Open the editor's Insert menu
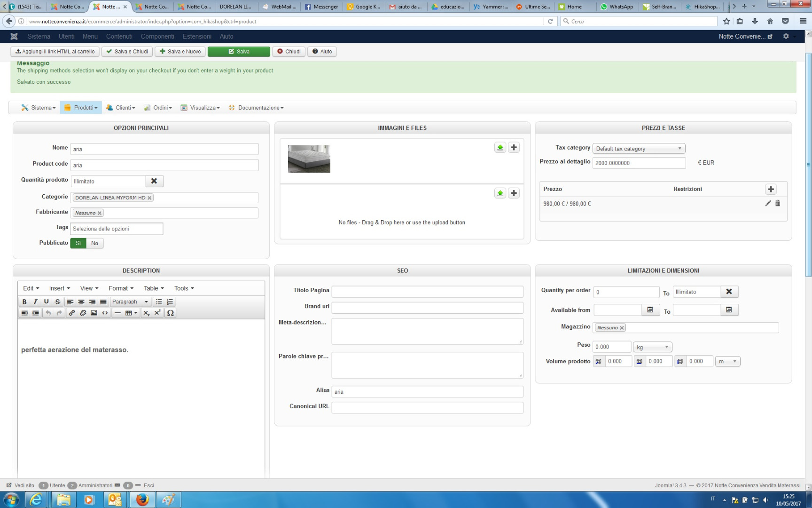The width and height of the screenshot is (812, 508). 60,288
